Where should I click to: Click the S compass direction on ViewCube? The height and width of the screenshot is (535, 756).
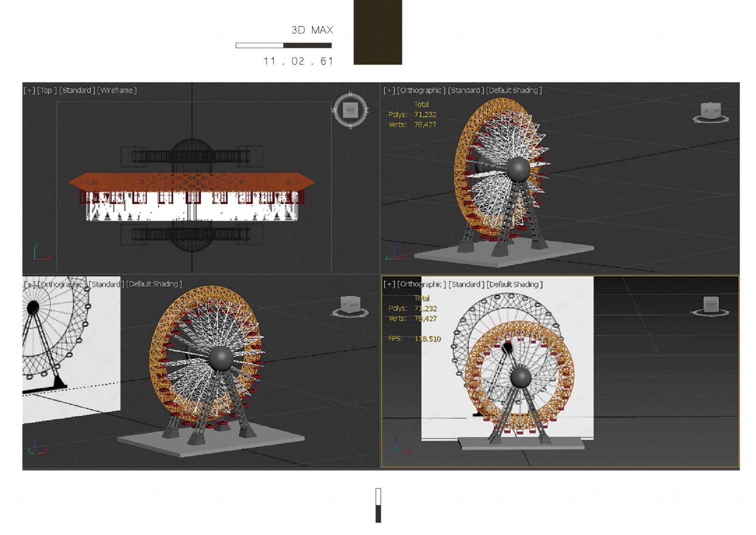pyautogui.click(x=350, y=127)
